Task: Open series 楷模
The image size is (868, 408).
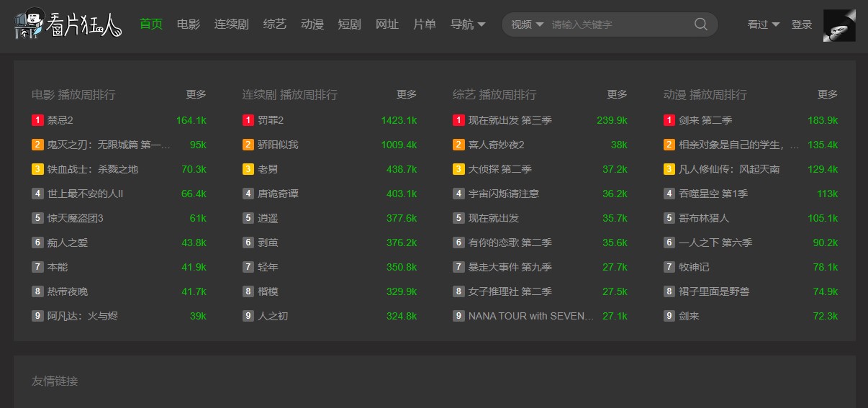Action: tap(268, 291)
